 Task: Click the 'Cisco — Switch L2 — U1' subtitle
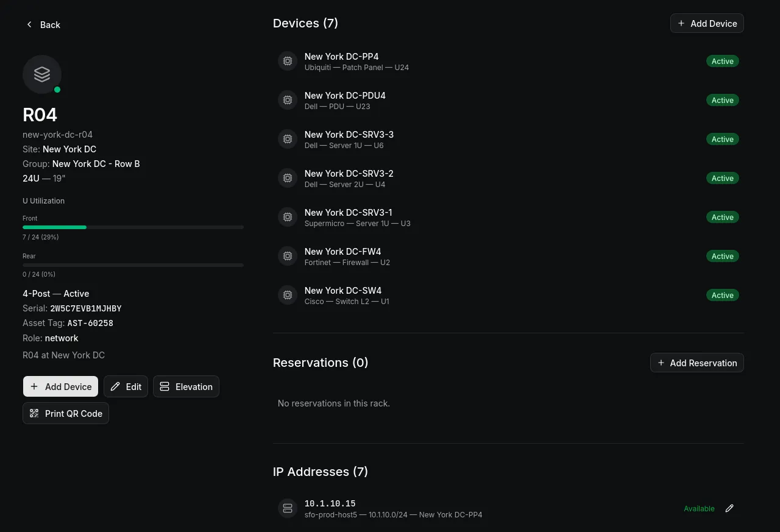click(347, 302)
